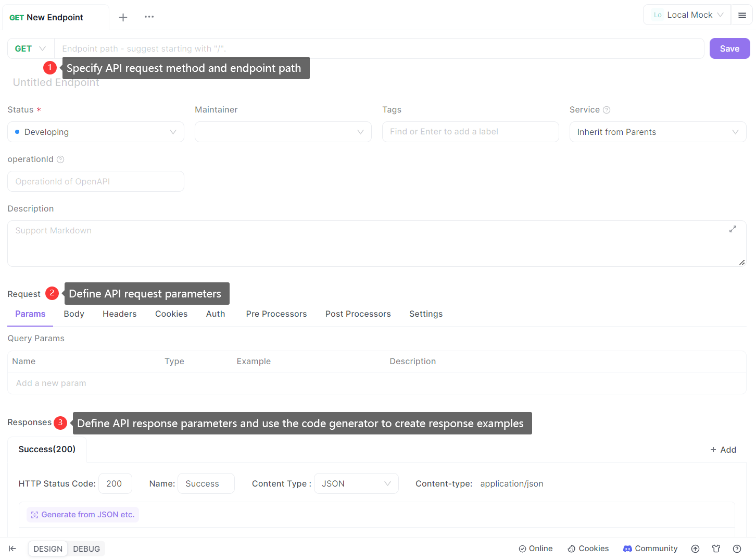Select the Success(200) response tab
Screen dimensions: 756x560
point(47,449)
